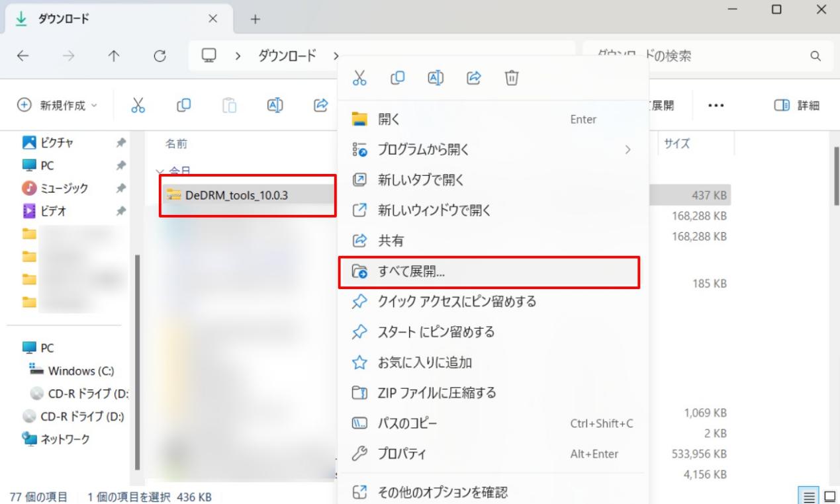Choose すべて展開... to extract
Image resolution: width=840 pixels, height=504 pixels.
pyautogui.click(x=489, y=272)
